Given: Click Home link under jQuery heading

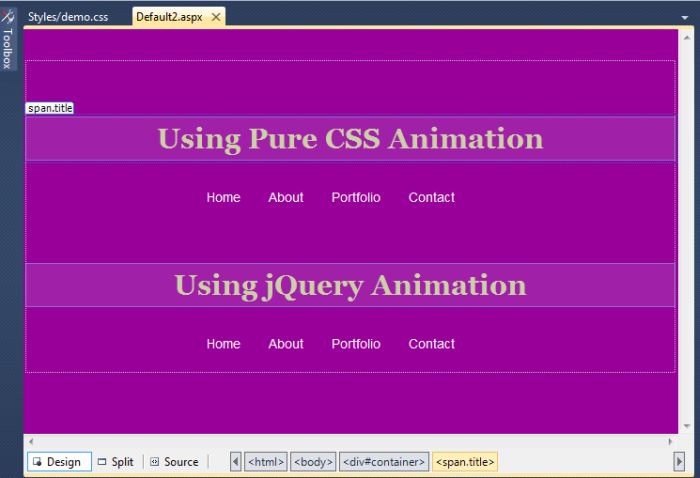Looking at the screenshot, I should [x=223, y=344].
